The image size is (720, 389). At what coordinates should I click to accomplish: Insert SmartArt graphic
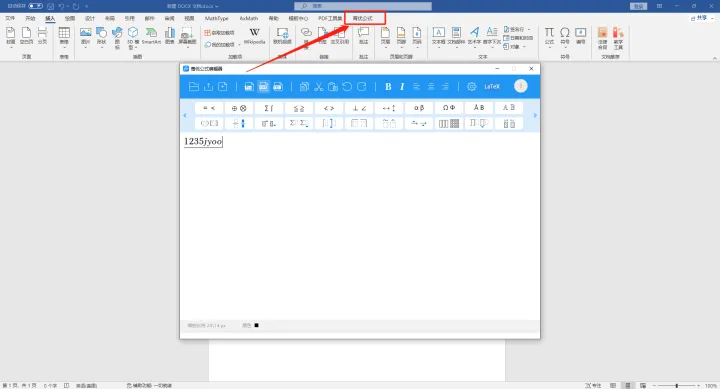click(x=151, y=36)
